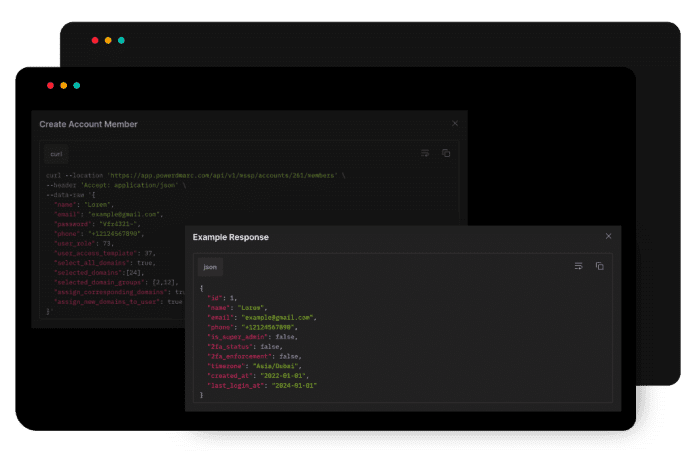Close the Example Response panel
This screenshot has height=453, width=697.
tap(608, 236)
